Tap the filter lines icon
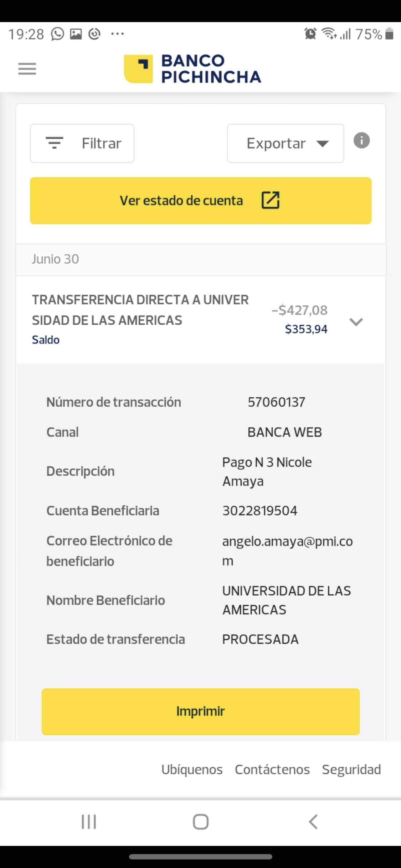This screenshot has height=868, width=401. [55, 143]
